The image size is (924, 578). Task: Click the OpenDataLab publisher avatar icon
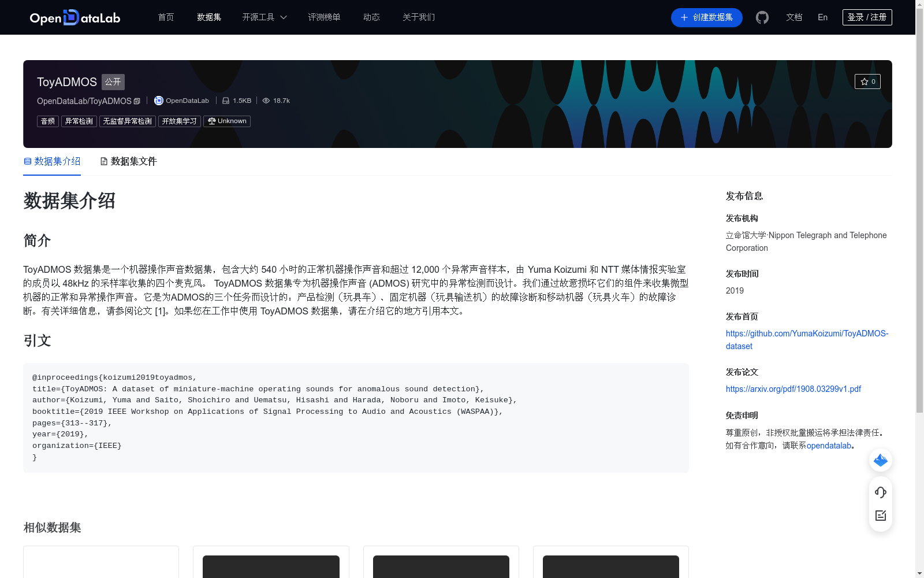coord(159,101)
